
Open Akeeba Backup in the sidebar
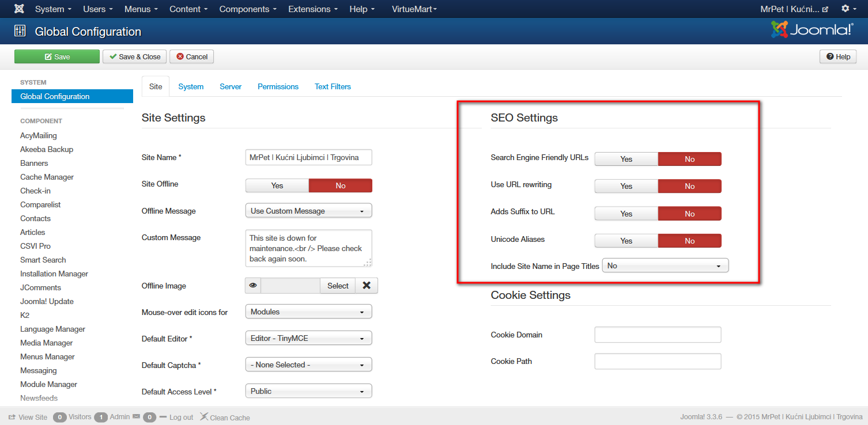(x=47, y=149)
